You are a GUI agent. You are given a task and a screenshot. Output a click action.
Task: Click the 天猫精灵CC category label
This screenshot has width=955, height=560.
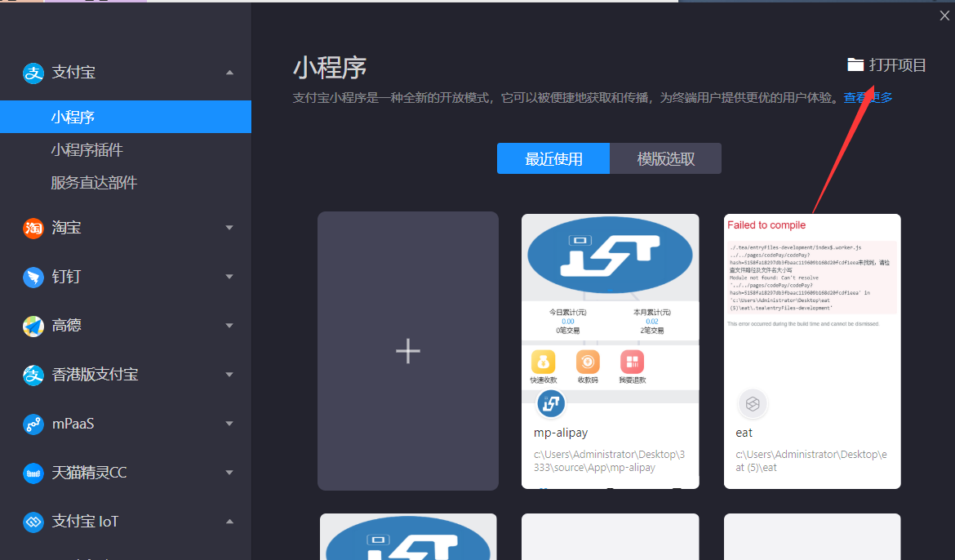[89, 473]
